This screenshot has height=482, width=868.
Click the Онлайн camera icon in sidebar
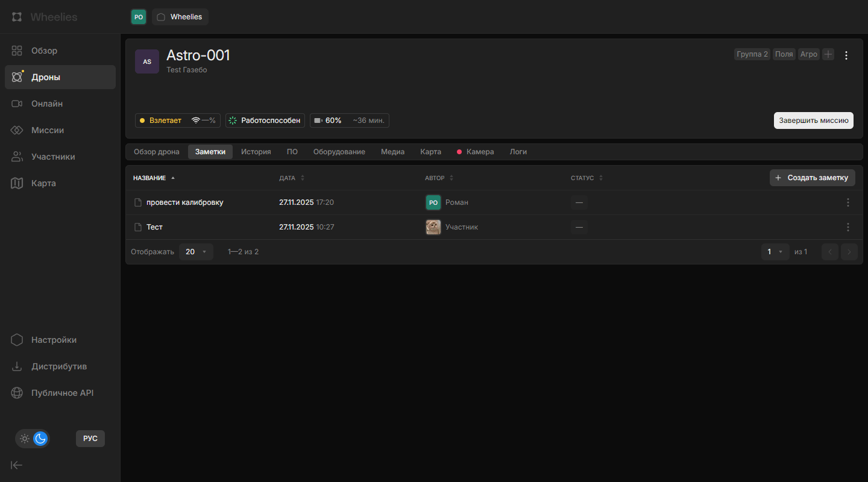[x=17, y=104]
